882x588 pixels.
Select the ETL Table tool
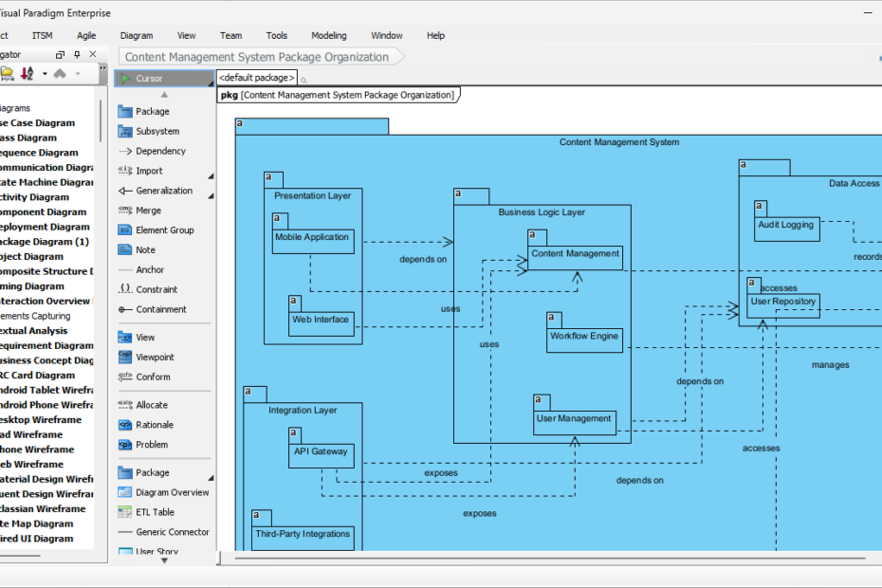152,511
